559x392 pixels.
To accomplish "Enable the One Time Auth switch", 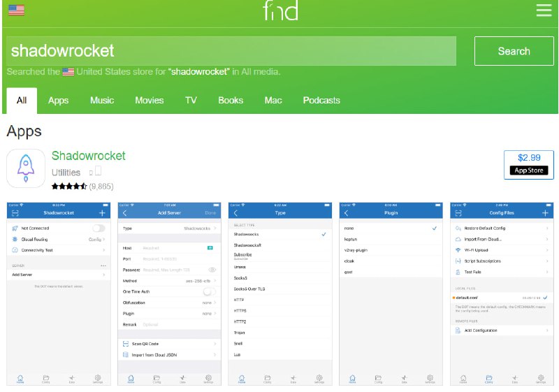I will pyautogui.click(x=209, y=291).
